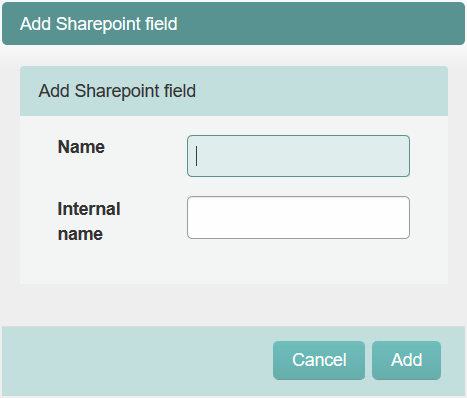467x398 pixels.
Task: Click empty footer area left of Cancel
Action: tap(137, 360)
